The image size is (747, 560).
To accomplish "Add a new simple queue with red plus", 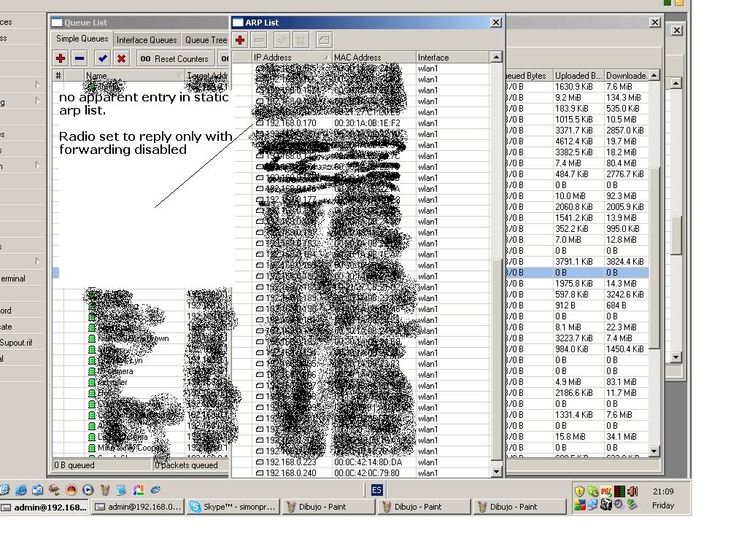I will click(61, 59).
